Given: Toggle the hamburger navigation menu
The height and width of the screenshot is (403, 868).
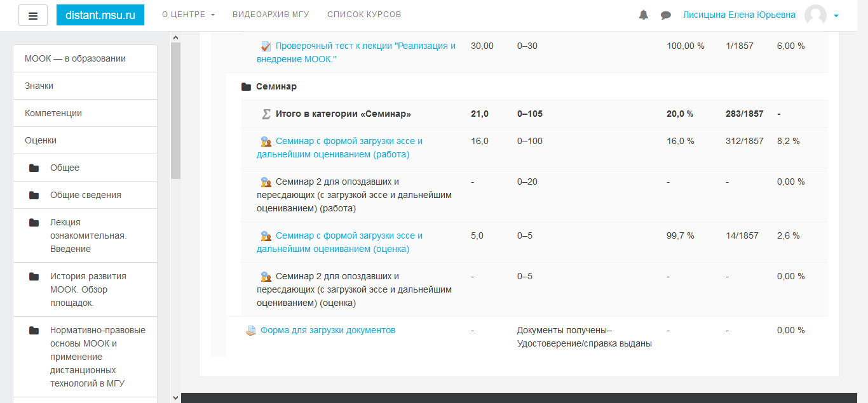Looking at the screenshot, I should pyautogui.click(x=33, y=14).
